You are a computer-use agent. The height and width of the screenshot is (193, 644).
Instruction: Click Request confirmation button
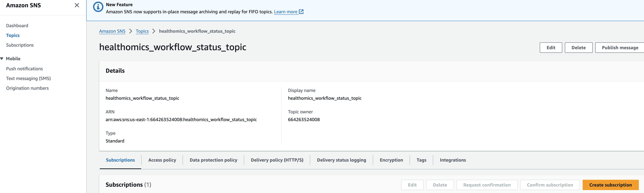[487, 185]
